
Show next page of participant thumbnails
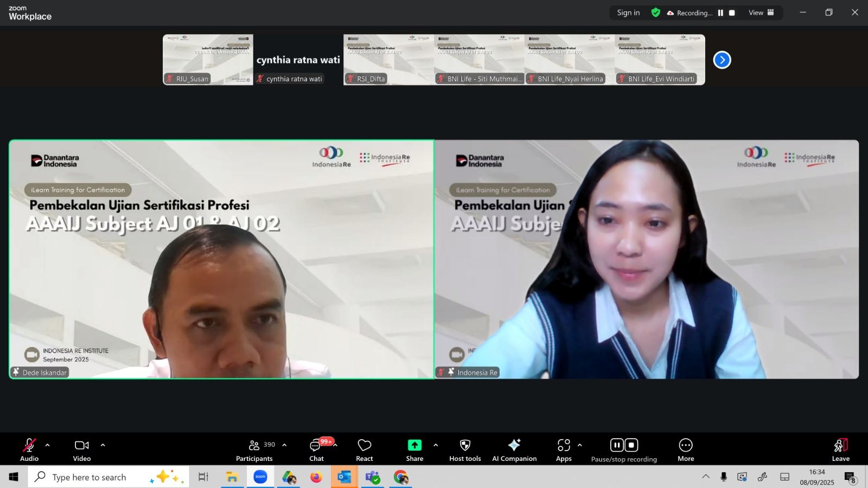[722, 60]
